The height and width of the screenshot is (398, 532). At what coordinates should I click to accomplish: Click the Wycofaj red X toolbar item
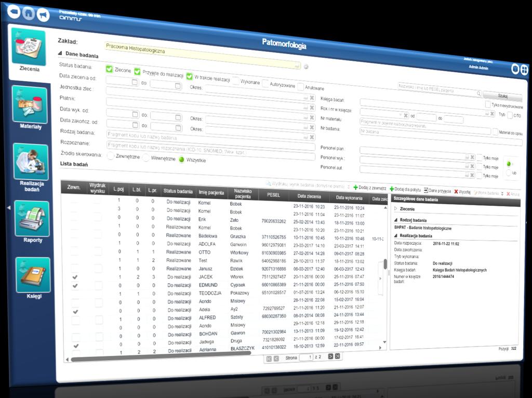coord(462,192)
